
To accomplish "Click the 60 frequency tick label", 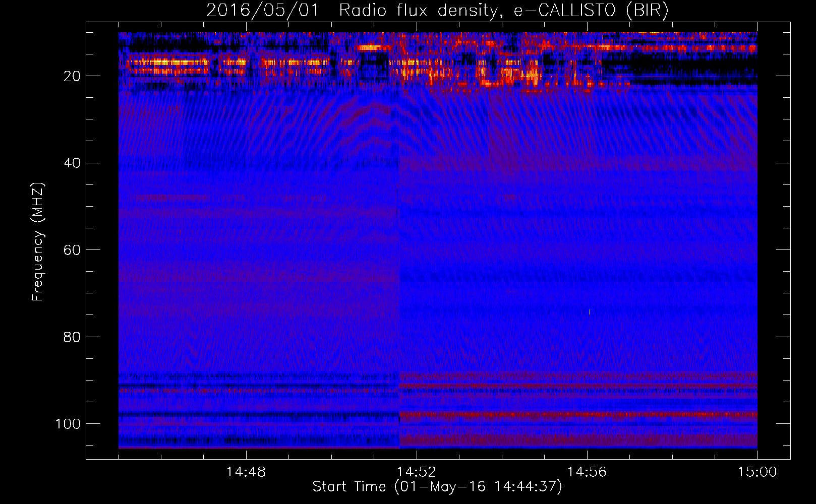I will pos(72,250).
